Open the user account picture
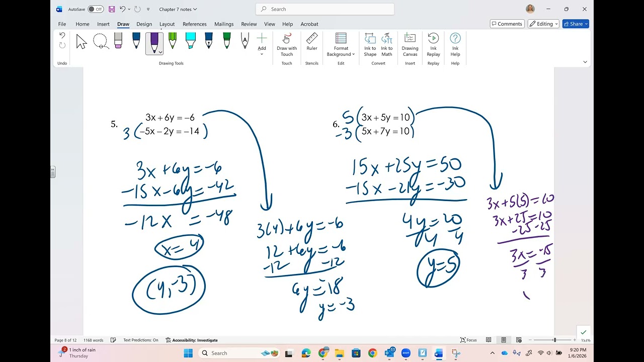This screenshot has height=362, width=644. (530, 9)
